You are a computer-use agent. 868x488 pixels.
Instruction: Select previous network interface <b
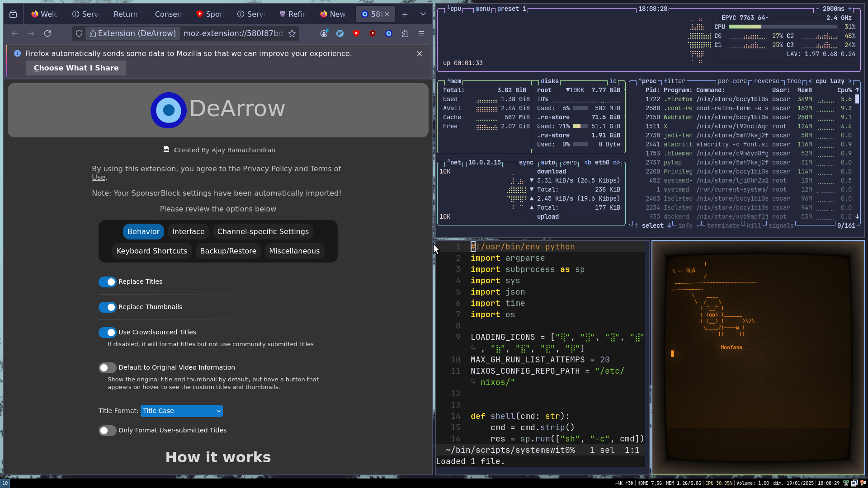pos(588,163)
